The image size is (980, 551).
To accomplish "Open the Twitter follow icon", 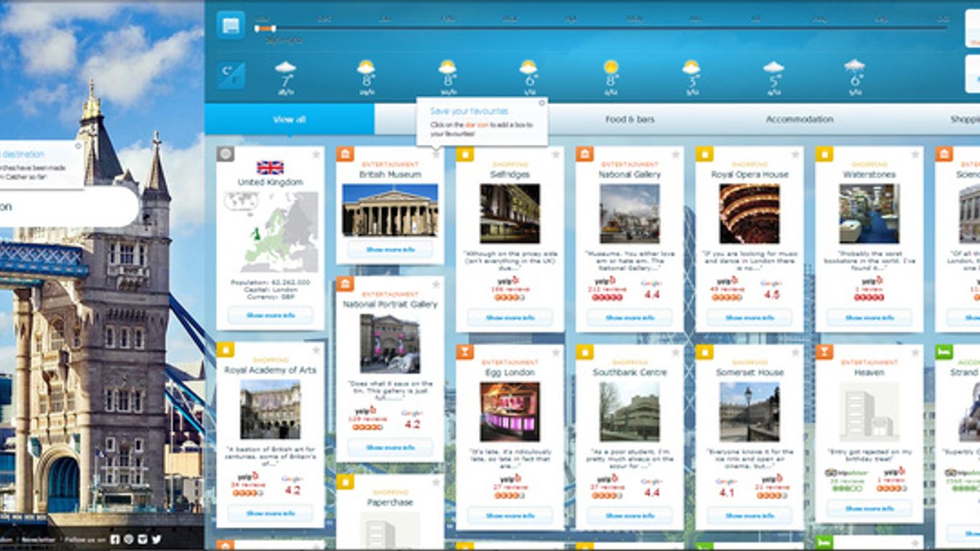I will (x=156, y=539).
